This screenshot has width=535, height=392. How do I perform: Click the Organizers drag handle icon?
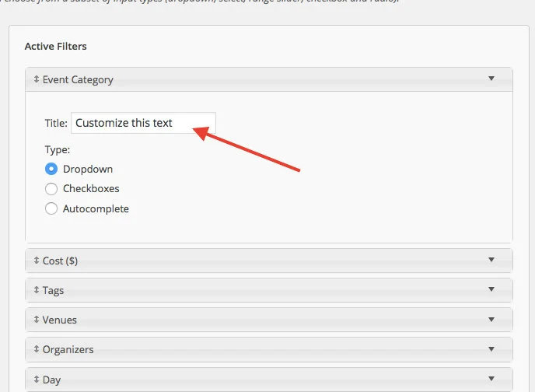point(36,349)
